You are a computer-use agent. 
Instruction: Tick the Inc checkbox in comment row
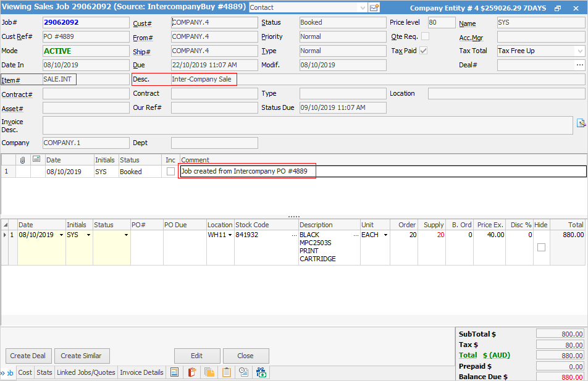pyautogui.click(x=170, y=172)
